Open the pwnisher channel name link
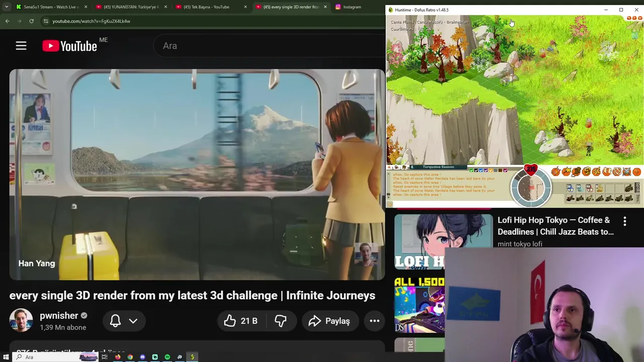Image resolution: width=644 pixels, height=362 pixels. pos(59,316)
